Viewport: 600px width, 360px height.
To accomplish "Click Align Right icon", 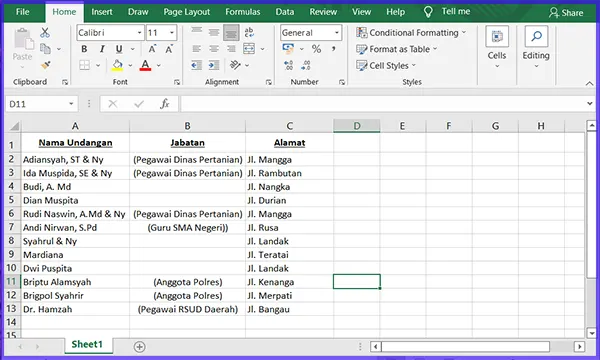I will [x=231, y=49].
